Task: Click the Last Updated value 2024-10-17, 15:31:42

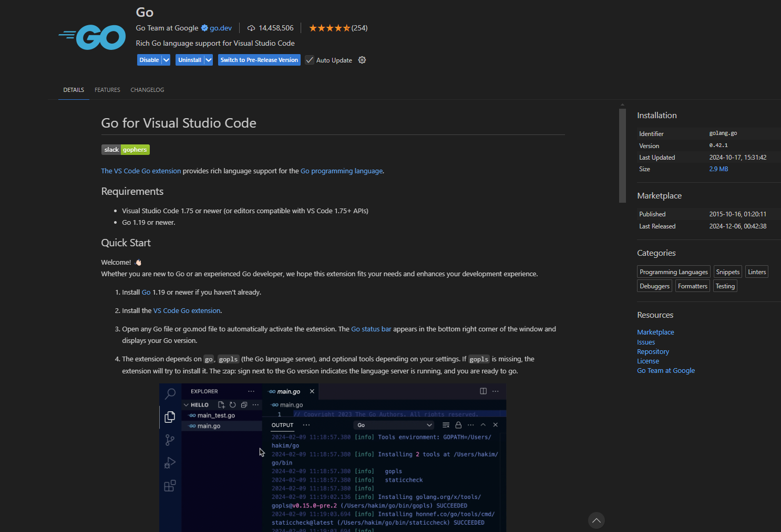Action: (738, 158)
